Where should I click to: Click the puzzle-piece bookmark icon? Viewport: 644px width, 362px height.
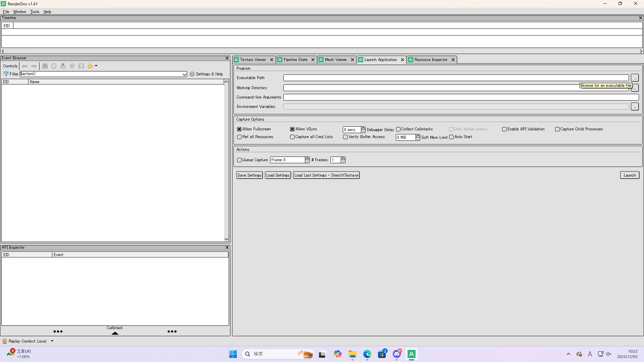point(90,66)
